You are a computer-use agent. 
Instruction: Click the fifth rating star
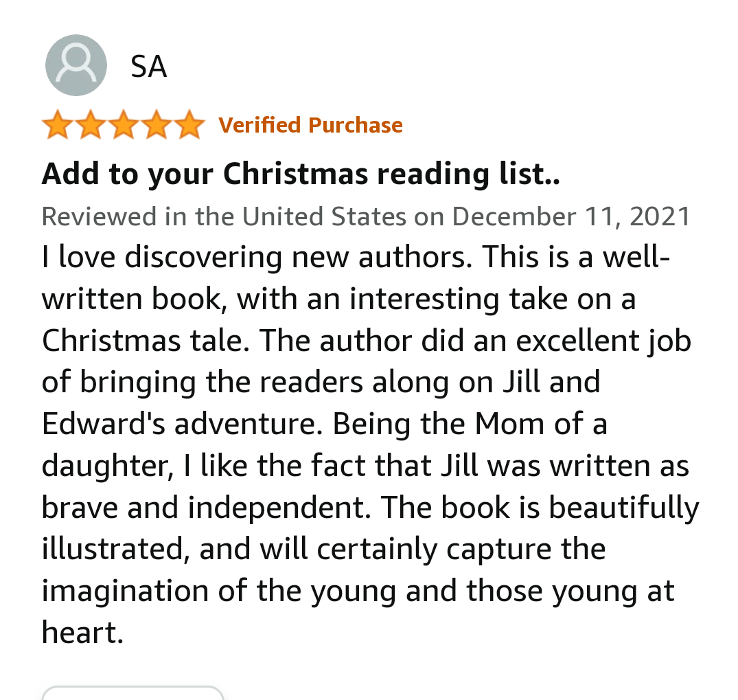click(189, 126)
